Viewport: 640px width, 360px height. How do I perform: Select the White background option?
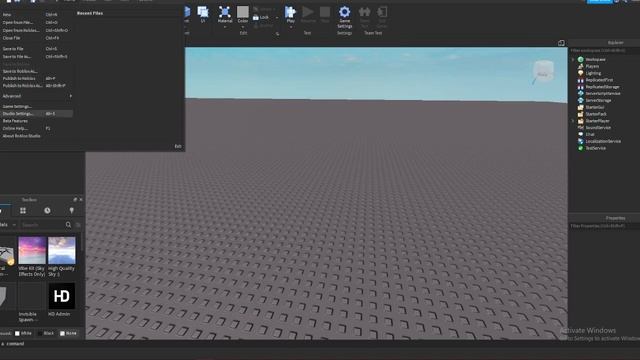[x=23, y=333]
